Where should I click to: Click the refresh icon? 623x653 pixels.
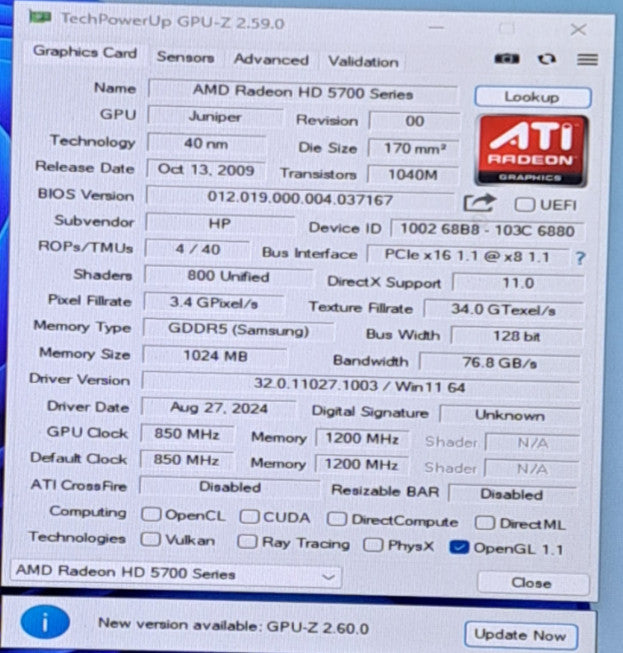click(547, 60)
